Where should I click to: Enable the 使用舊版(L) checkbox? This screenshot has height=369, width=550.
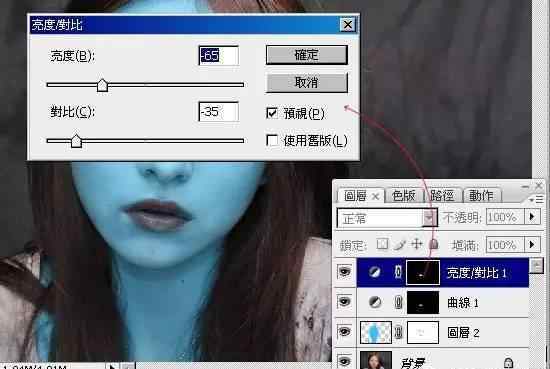tap(272, 140)
